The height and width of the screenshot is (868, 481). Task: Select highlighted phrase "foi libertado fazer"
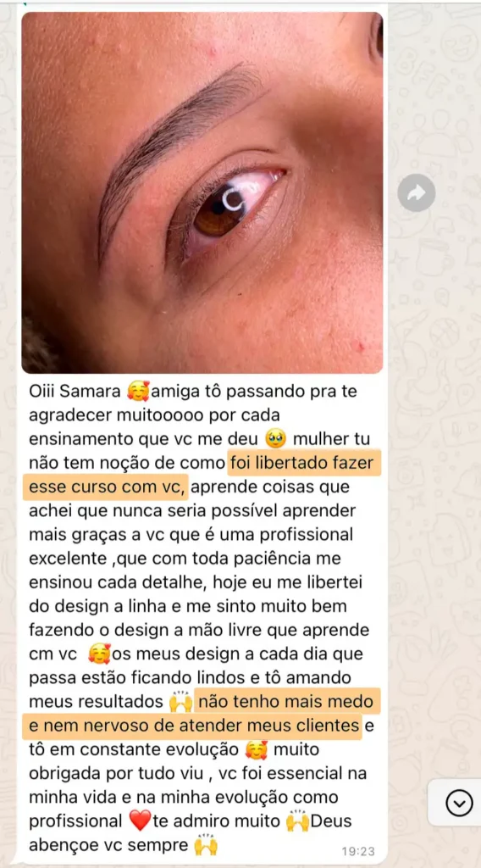pyautogui.click(x=303, y=464)
